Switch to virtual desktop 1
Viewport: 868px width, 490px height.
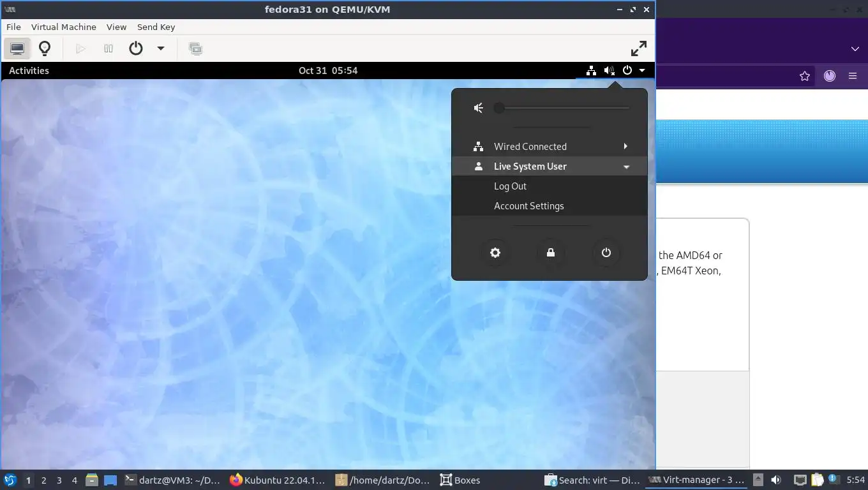[28, 480]
